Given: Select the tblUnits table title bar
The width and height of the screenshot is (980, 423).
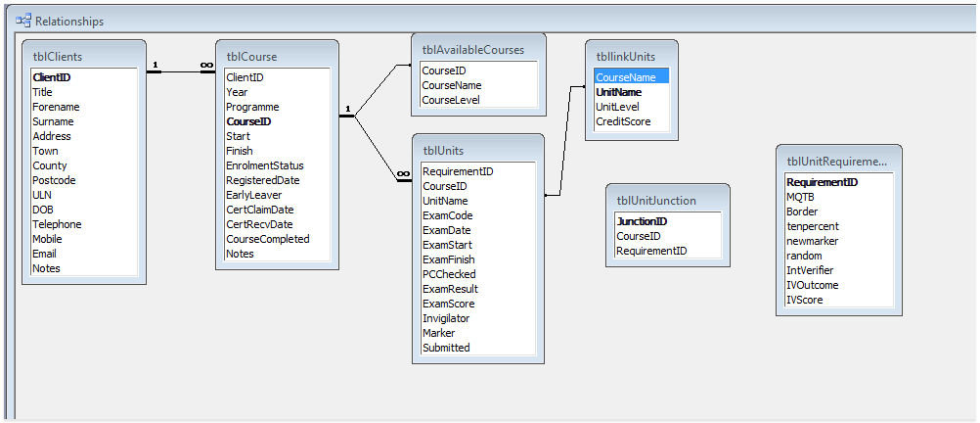Looking at the screenshot, I should point(477,150).
